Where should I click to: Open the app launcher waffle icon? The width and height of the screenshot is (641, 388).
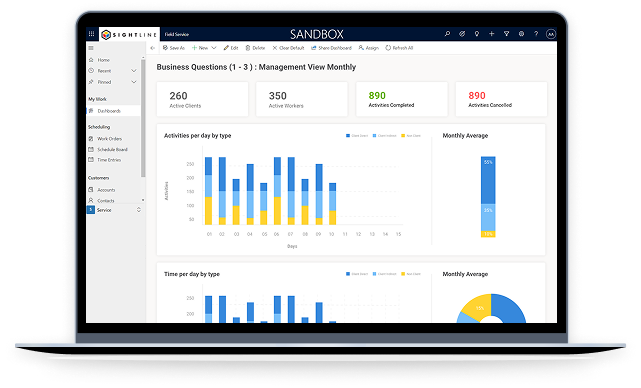tap(92, 34)
